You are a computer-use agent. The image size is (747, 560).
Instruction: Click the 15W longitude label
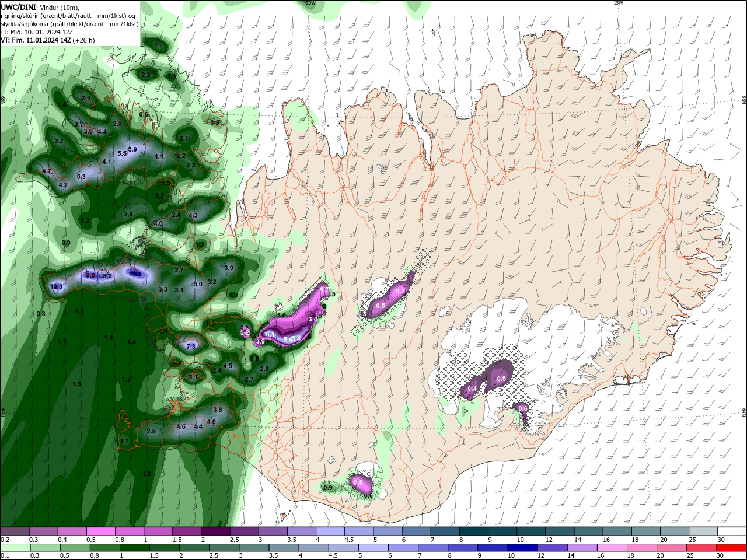(617, 3)
